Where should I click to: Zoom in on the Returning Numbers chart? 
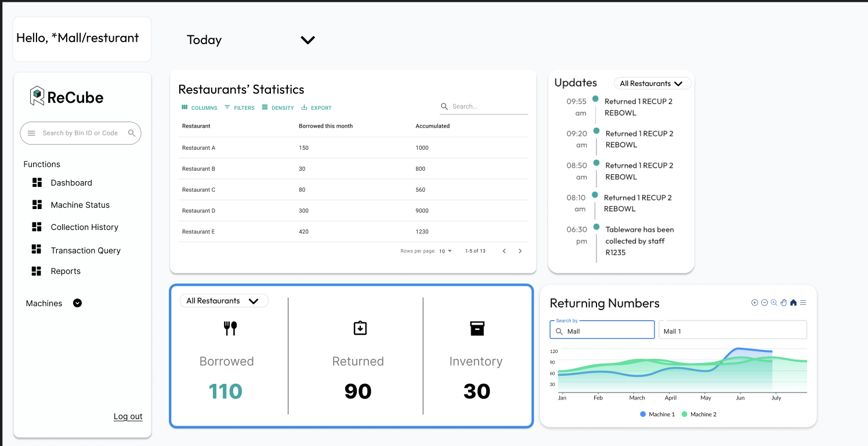pos(755,303)
